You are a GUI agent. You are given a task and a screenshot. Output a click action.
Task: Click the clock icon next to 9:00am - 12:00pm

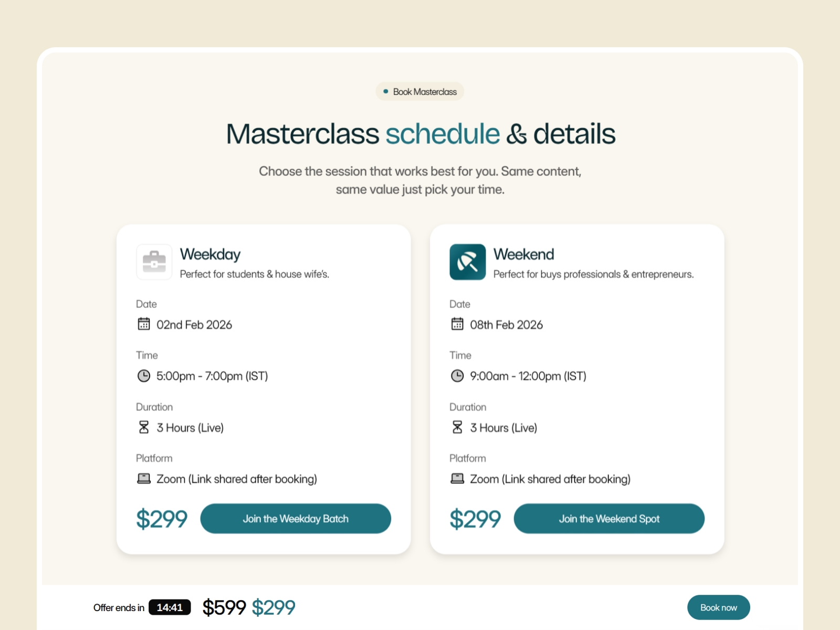(x=457, y=376)
